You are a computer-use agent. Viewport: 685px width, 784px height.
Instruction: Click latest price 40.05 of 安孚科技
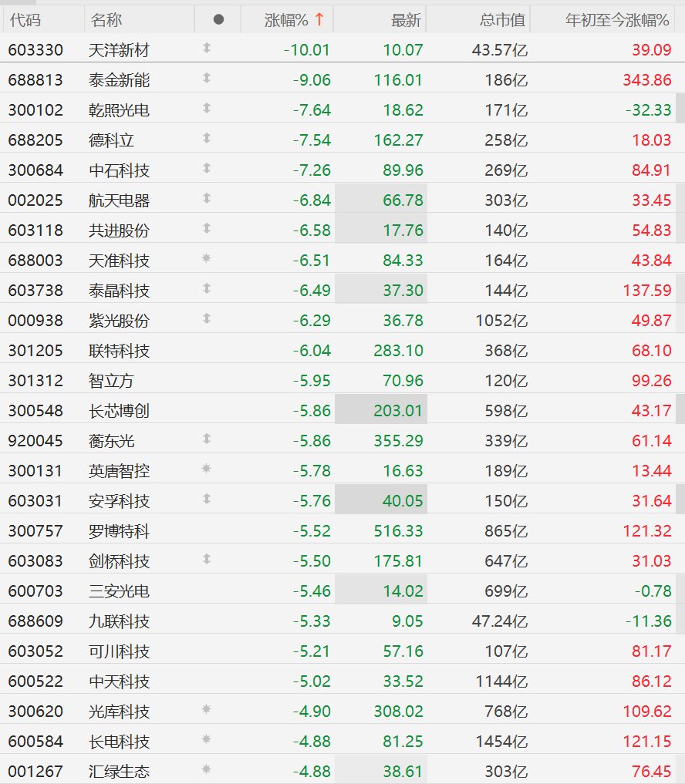403,500
